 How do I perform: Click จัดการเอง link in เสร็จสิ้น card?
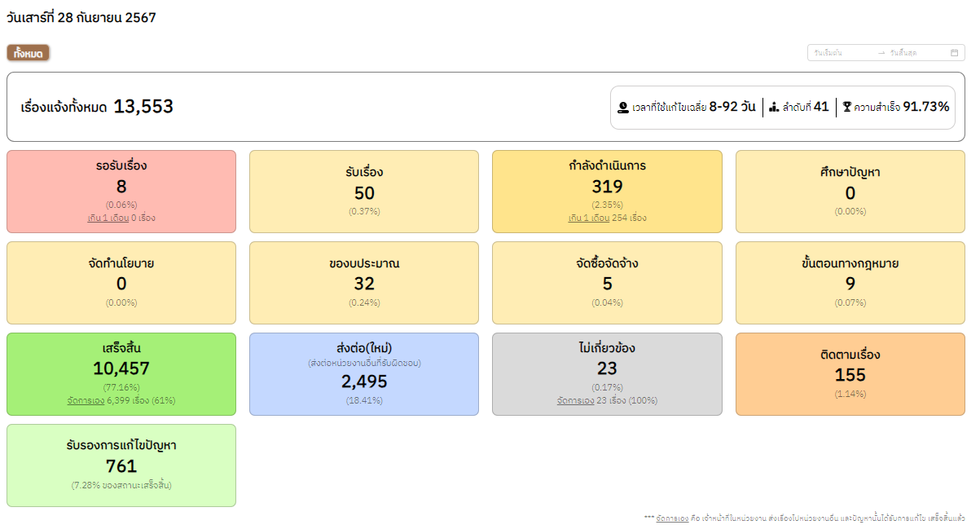tap(86, 401)
